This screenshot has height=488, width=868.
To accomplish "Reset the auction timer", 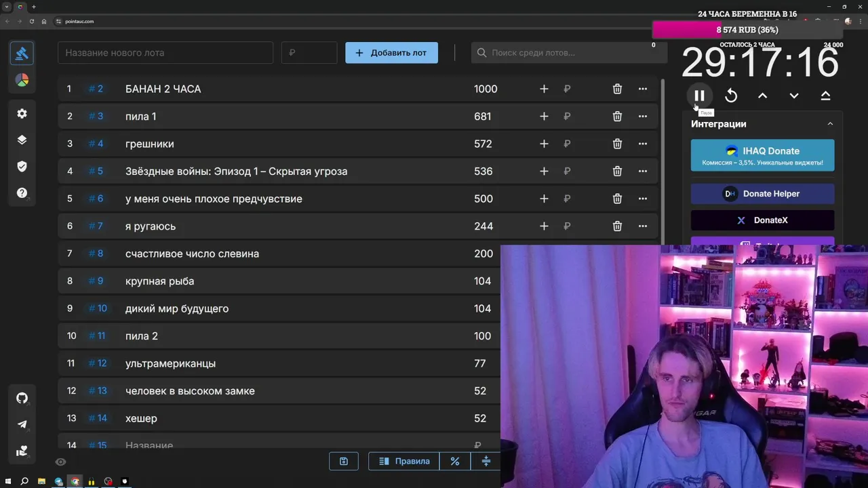I will click(x=731, y=96).
